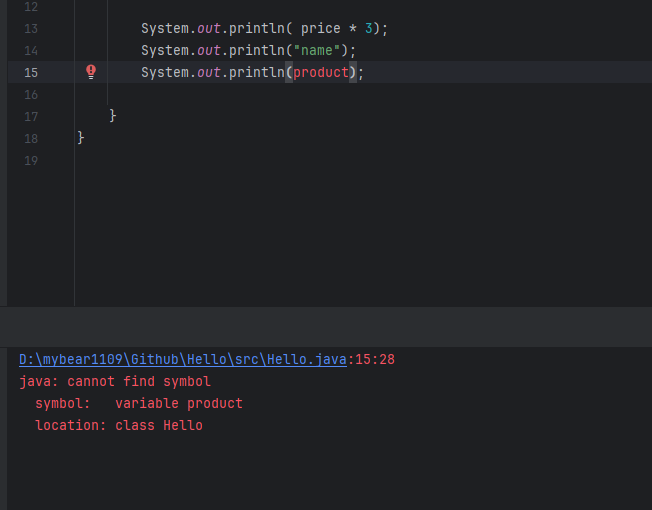
Task: Click the ':15:28' position text
Action: 371,360
